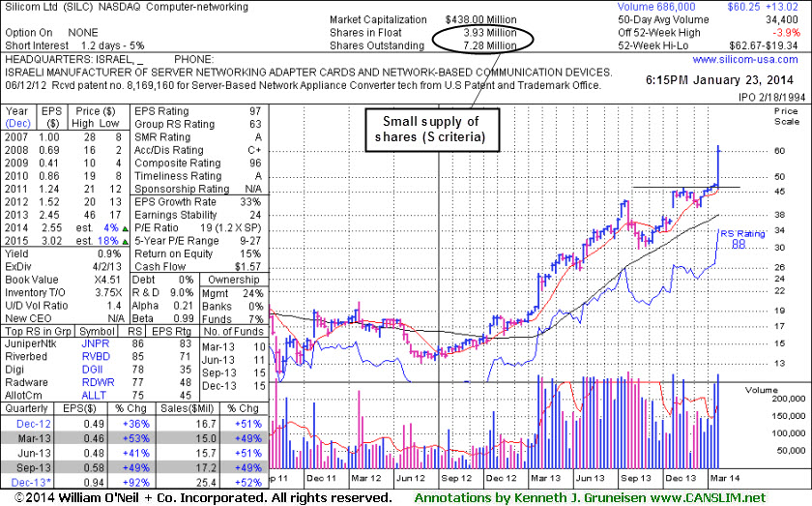Click the 200,000 volume scale label
The image size is (812, 506).
coord(789,399)
